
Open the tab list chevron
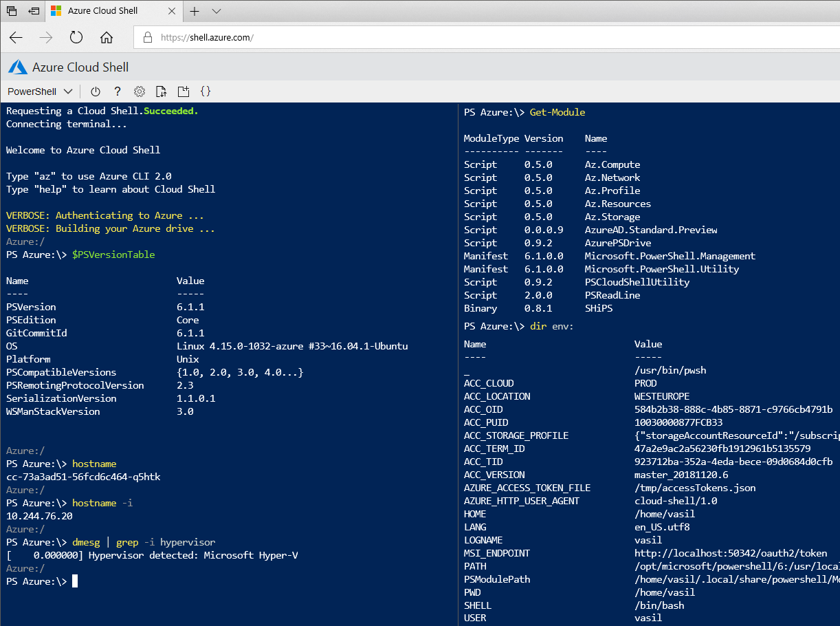216,11
